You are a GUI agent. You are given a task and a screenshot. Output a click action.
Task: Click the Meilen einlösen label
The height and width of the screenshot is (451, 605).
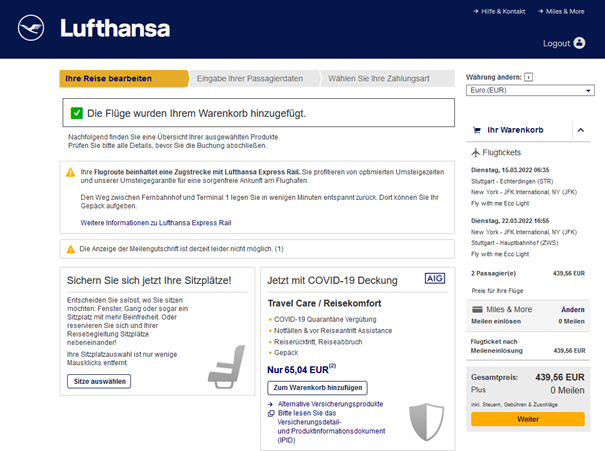[x=496, y=321]
